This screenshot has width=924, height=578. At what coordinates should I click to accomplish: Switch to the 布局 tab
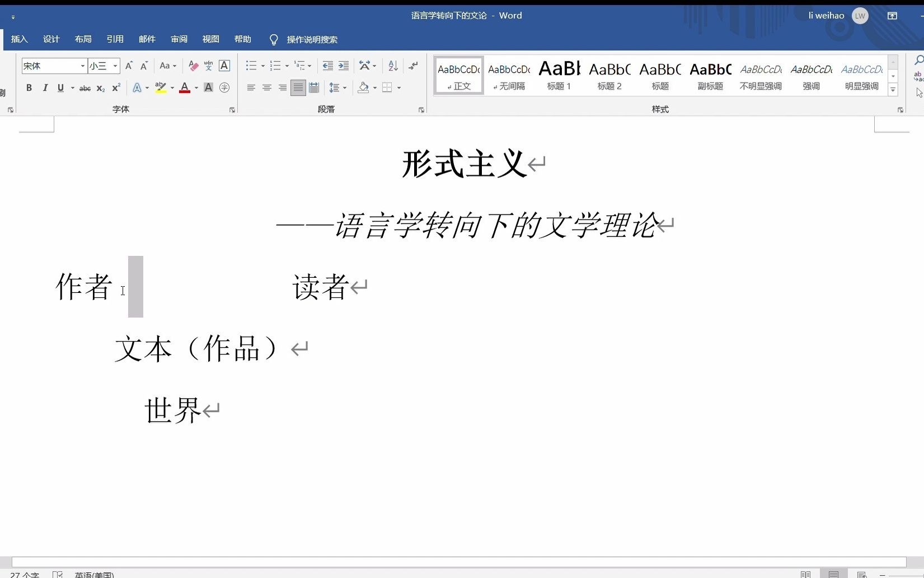pyautogui.click(x=83, y=39)
